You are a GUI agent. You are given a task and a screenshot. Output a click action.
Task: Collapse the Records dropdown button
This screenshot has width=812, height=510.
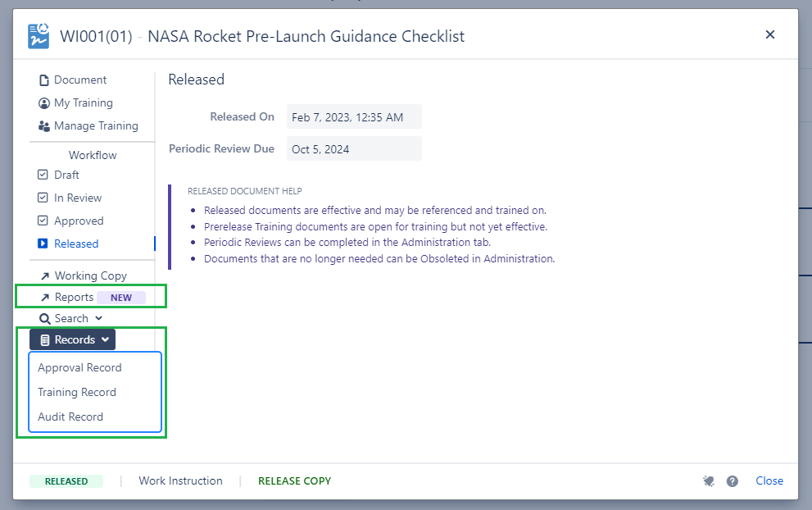click(x=73, y=339)
